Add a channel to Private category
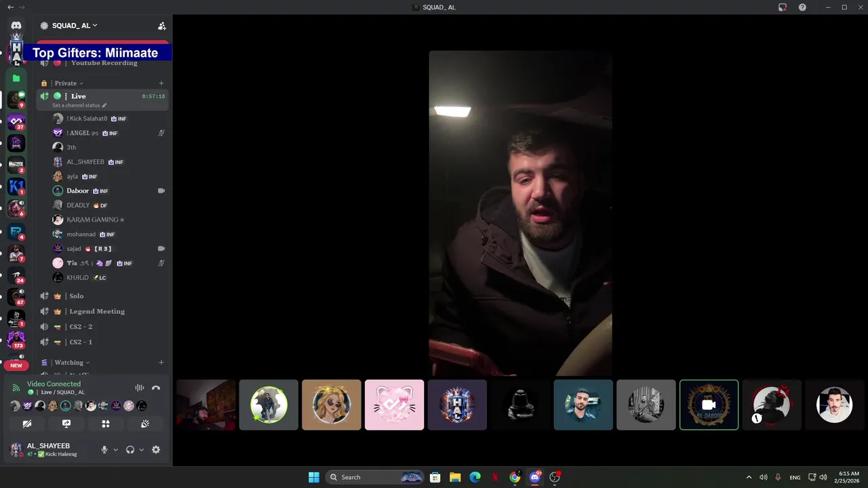Viewport: 868px width, 488px height. click(x=161, y=83)
